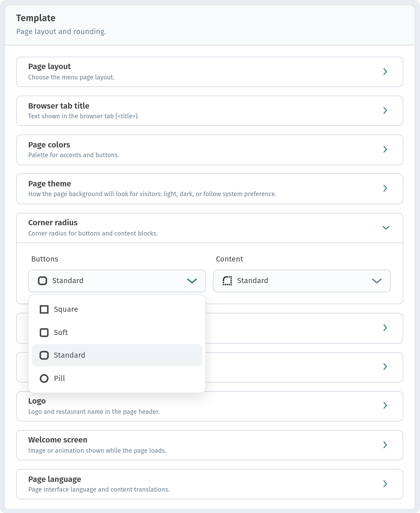The height and width of the screenshot is (513, 420).
Task: Click the "Welcome screen" heading text
Action: tap(58, 440)
